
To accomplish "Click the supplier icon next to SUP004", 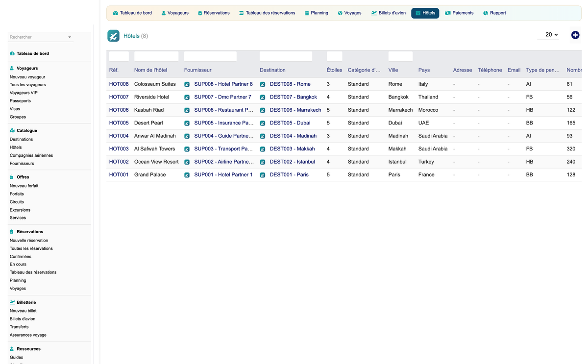I will point(187,136).
